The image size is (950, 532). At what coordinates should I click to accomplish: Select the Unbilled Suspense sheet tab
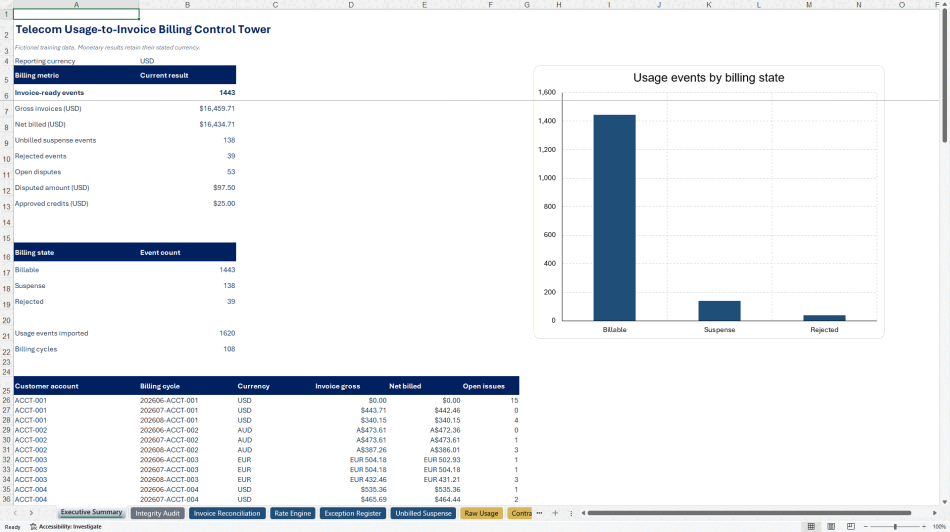[x=424, y=513]
